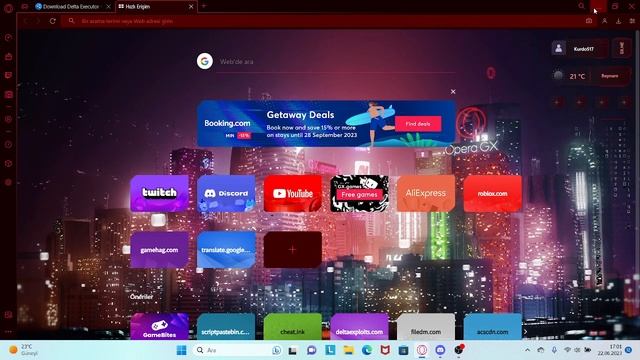Go back with the back arrow
The width and height of the screenshot is (640, 360).
(26, 21)
